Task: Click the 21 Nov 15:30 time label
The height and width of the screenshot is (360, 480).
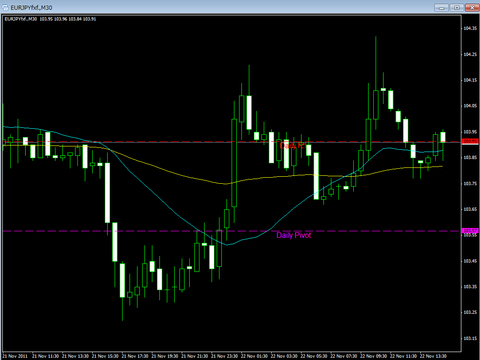Action: pyautogui.click(x=105, y=356)
